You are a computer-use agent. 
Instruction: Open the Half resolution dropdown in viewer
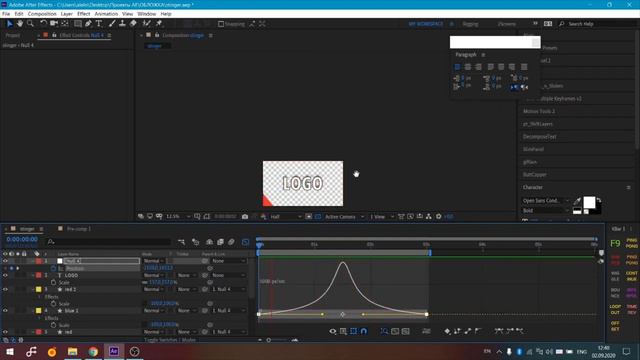coord(286,217)
